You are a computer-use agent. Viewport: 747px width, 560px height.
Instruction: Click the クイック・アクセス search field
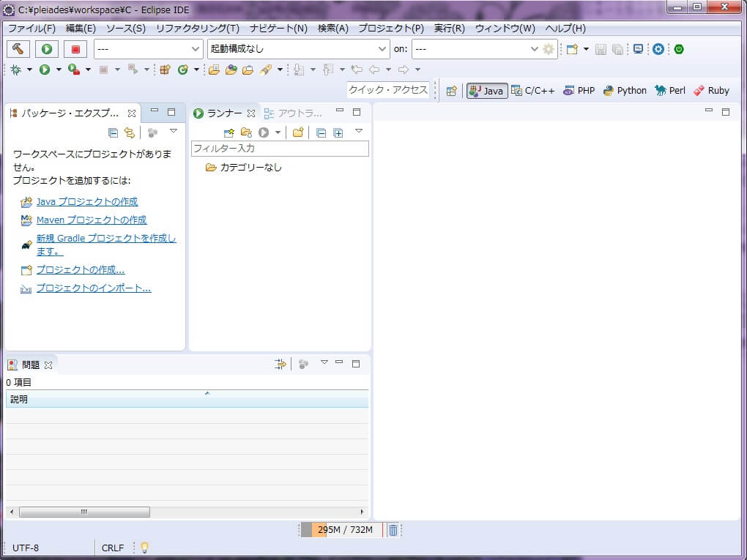tap(388, 90)
